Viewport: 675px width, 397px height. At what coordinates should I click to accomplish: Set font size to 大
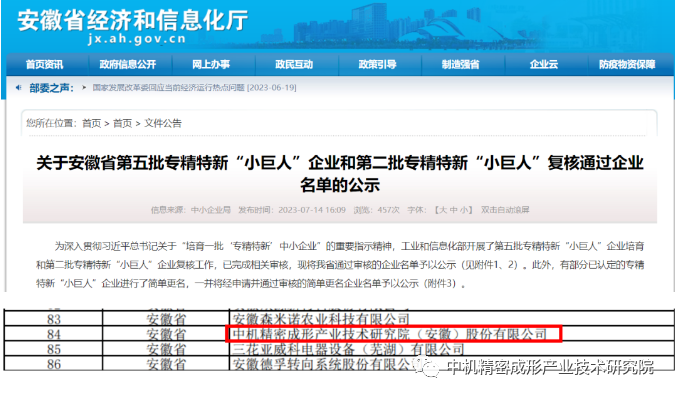443,210
